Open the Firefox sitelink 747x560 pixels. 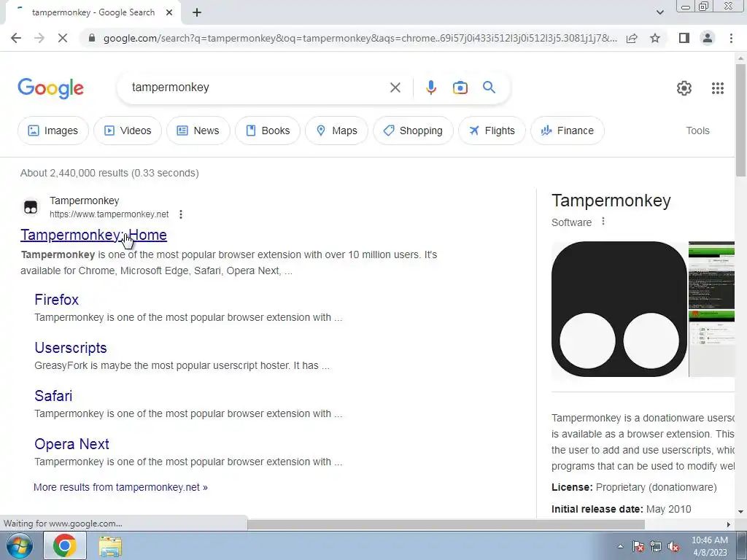[56, 300]
